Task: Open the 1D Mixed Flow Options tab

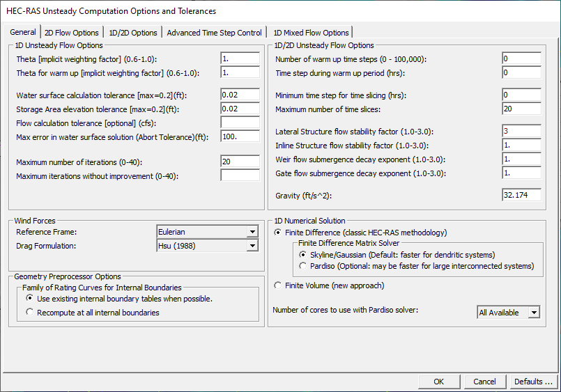Action: pyautogui.click(x=311, y=33)
